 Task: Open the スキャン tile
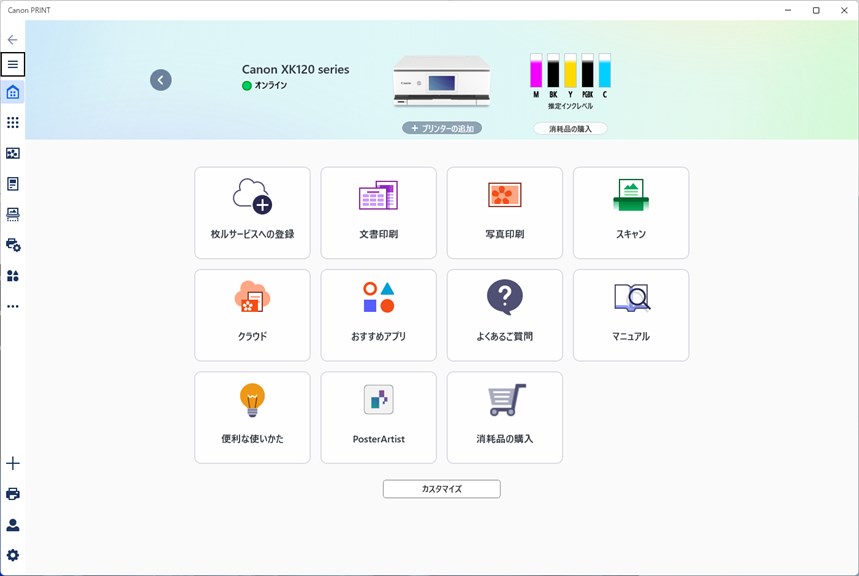pos(631,213)
